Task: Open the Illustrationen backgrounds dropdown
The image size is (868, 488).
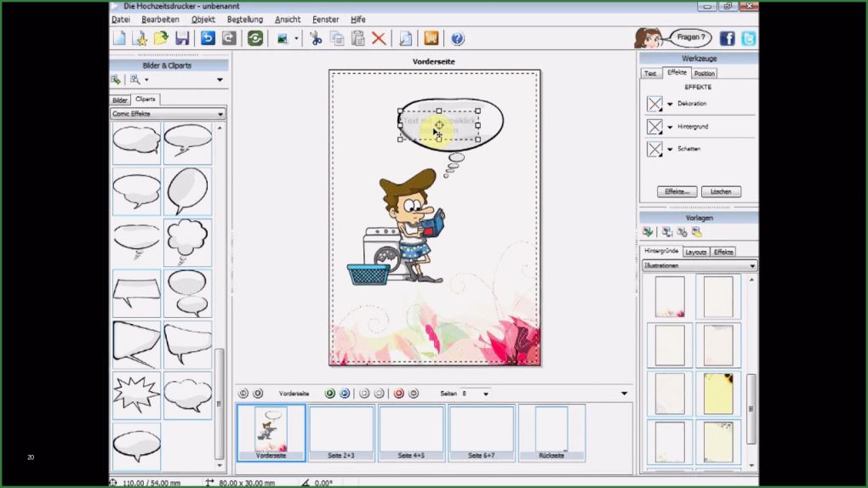Action: pyautogui.click(x=752, y=266)
